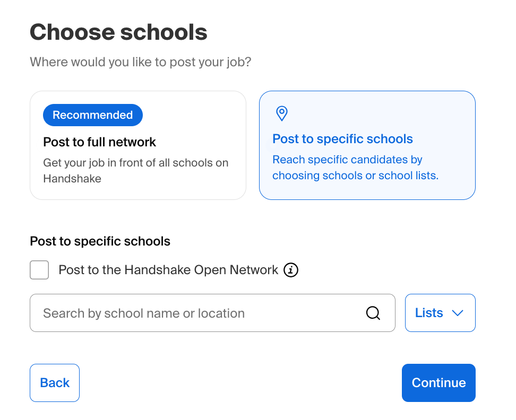Enable Post to the Handshake Open Network checkbox
The image size is (516, 420).
coord(39,270)
